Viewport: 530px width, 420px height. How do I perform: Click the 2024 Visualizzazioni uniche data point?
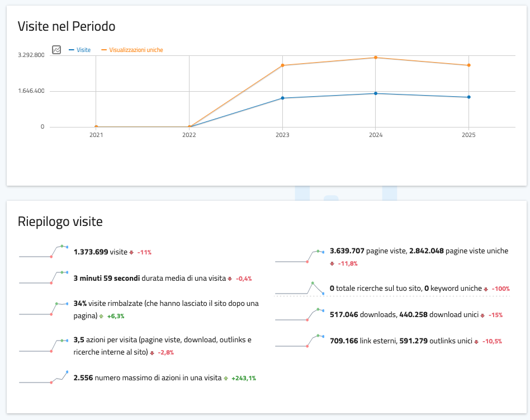pyautogui.click(x=376, y=58)
